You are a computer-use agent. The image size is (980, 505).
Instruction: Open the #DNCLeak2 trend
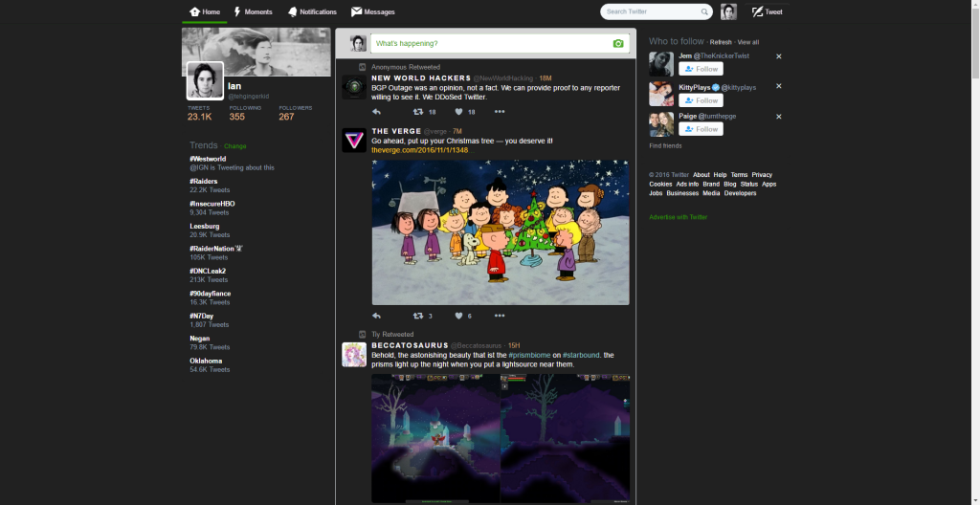[208, 272]
